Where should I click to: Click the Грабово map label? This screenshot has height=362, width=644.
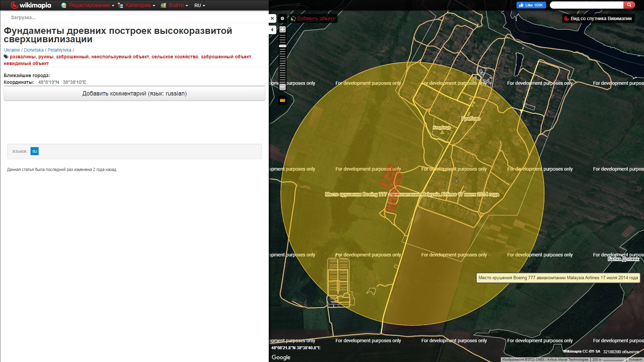click(x=471, y=119)
